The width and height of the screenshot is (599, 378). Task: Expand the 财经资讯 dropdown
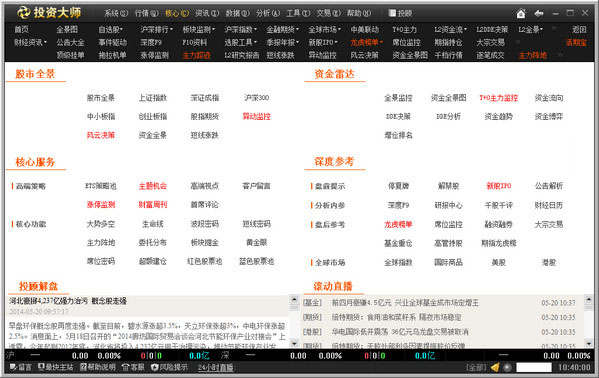(31, 42)
